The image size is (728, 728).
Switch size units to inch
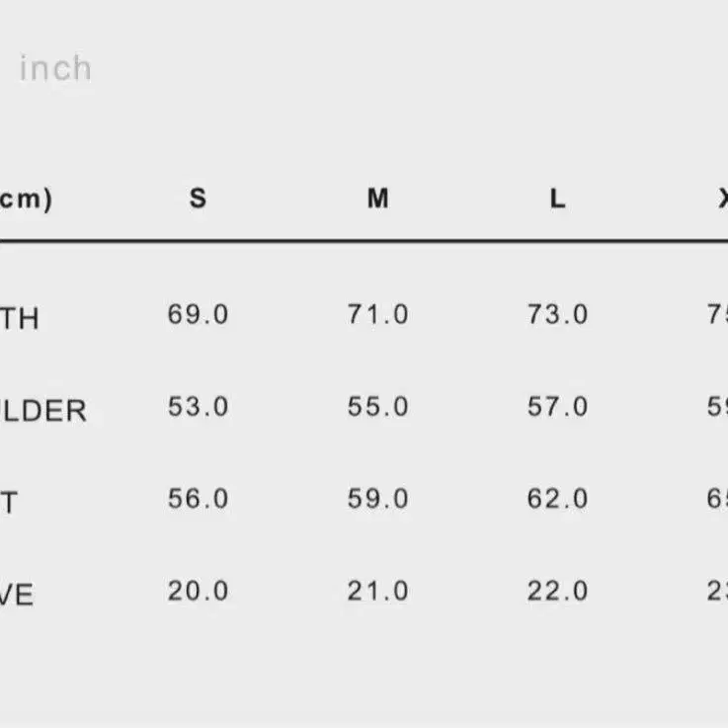pos(55,68)
